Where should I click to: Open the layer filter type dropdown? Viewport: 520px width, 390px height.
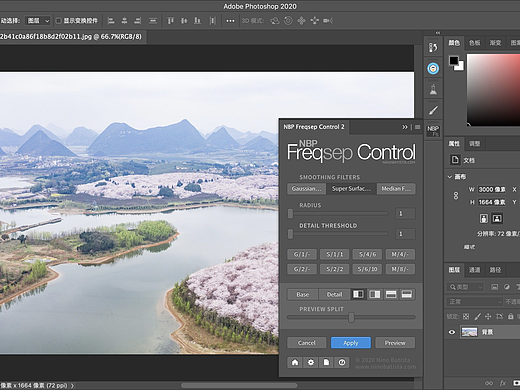click(465, 287)
